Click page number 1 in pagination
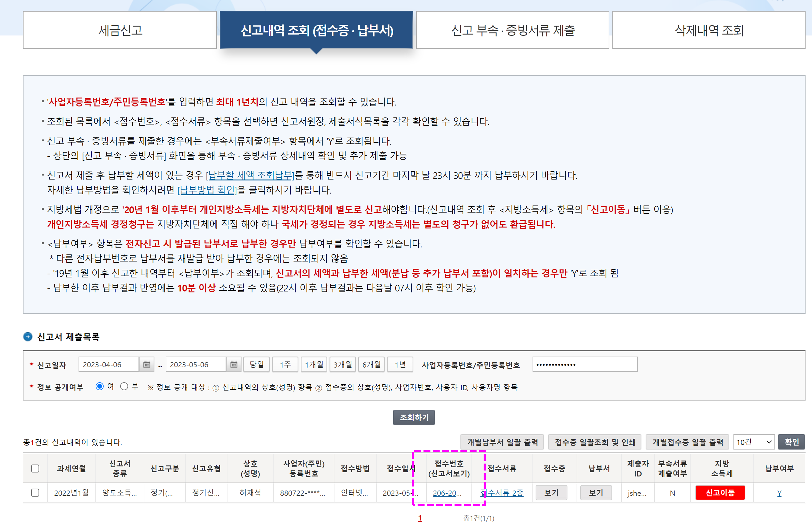The image size is (812, 526). 420,518
